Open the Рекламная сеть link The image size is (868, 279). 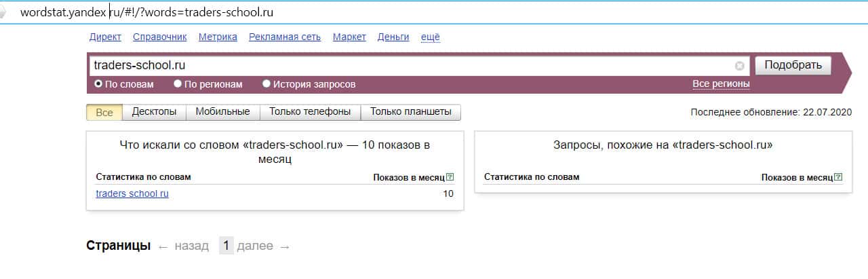point(285,37)
